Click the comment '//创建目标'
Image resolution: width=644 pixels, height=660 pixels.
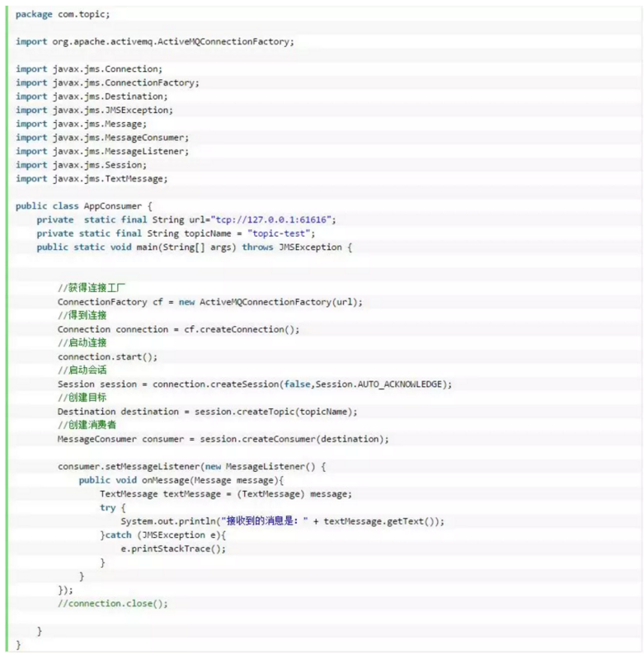pos(82,398)
